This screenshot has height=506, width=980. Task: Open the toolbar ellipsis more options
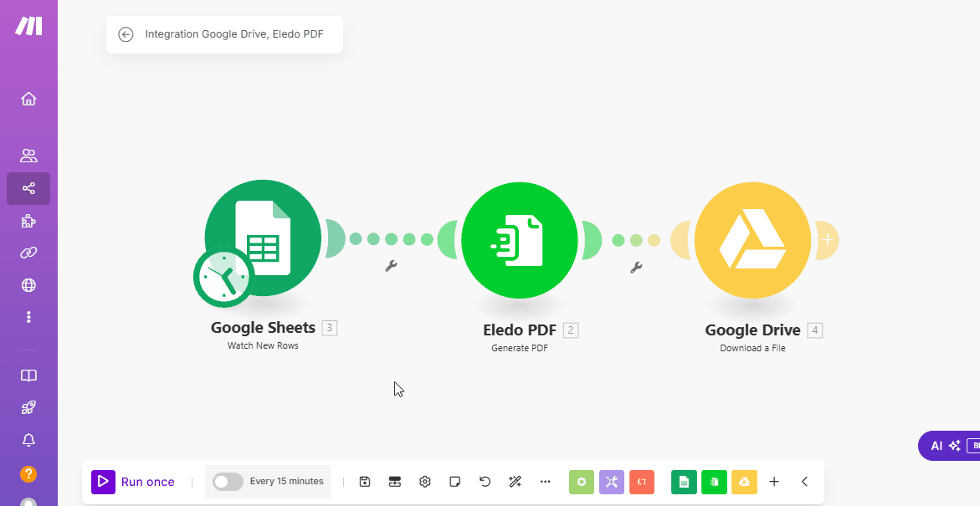pos(546,482)
